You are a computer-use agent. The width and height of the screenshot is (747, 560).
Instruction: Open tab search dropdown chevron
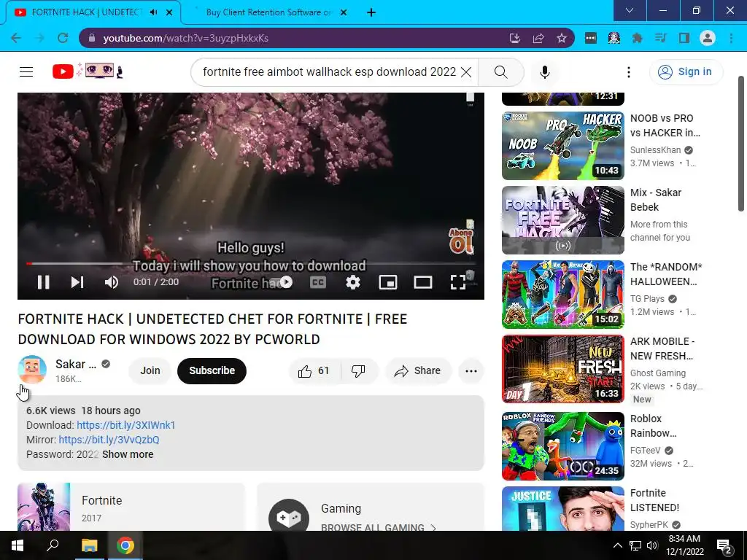630,10
